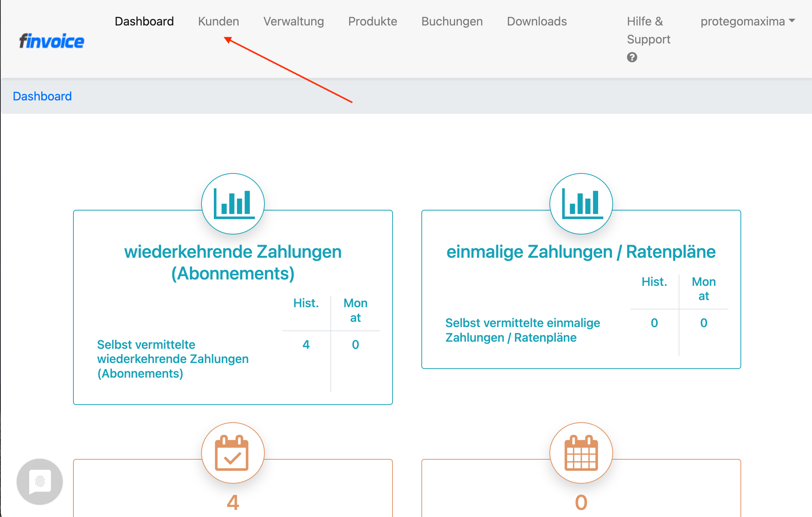The width and height of the screenshot is (812, 517).
Task: Click the Dashboard breadcrumb link
Action: (42, 96)
